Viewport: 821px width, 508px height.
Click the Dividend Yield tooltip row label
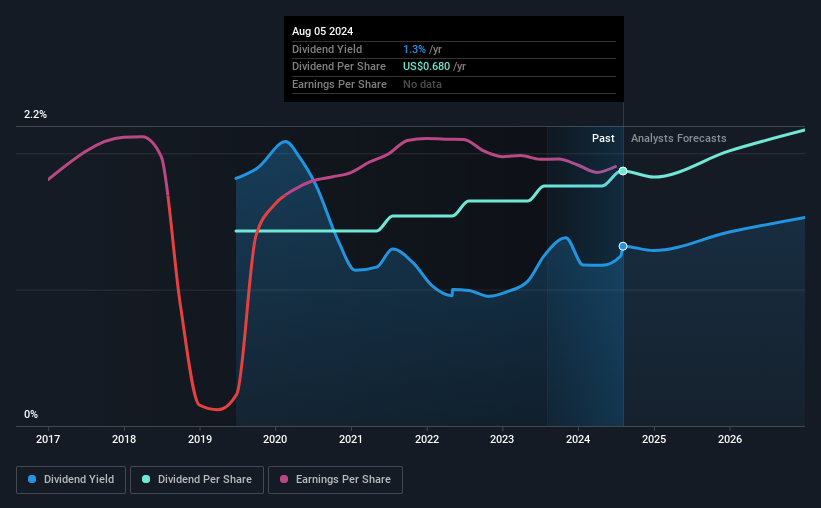click(327, 49)
